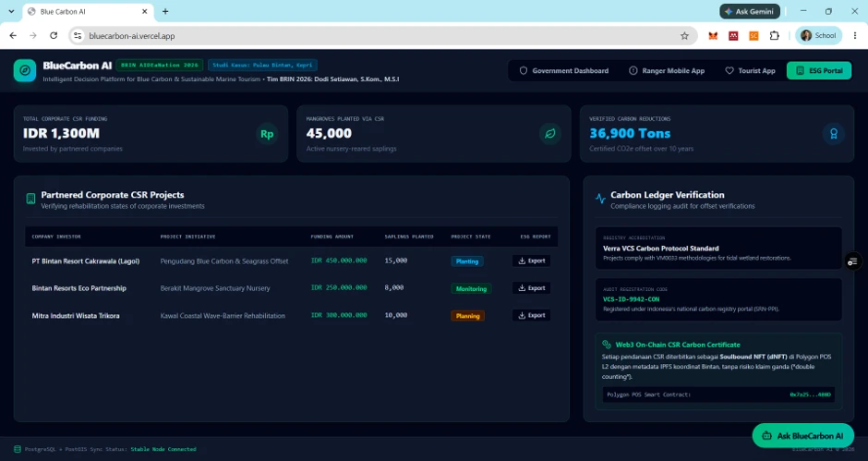Click the browser back arrow

(13, 35)
